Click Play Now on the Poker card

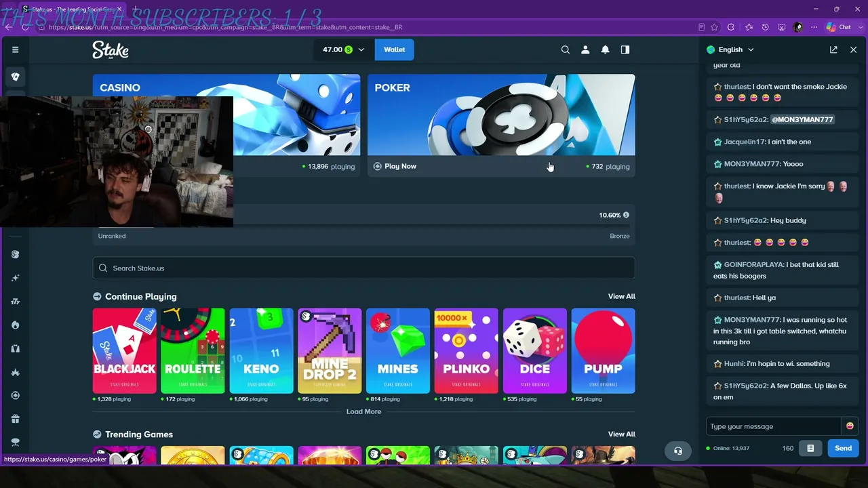point(400,166)
